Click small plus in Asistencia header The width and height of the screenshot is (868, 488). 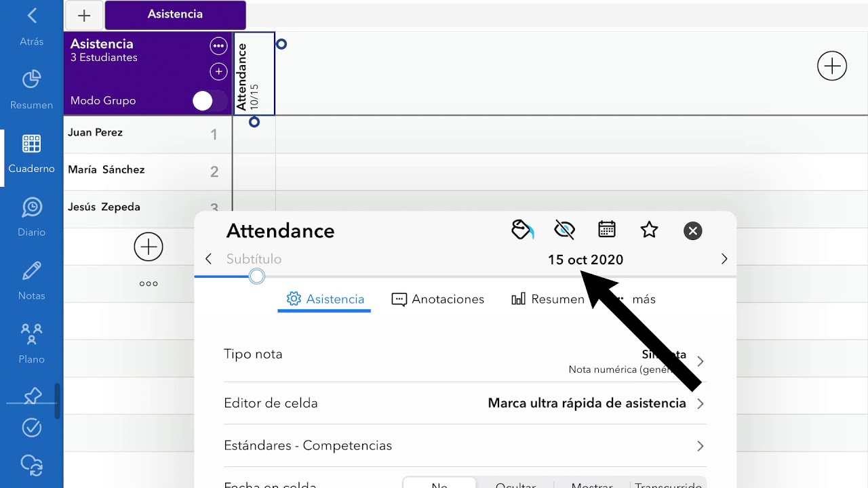point(218,71)
